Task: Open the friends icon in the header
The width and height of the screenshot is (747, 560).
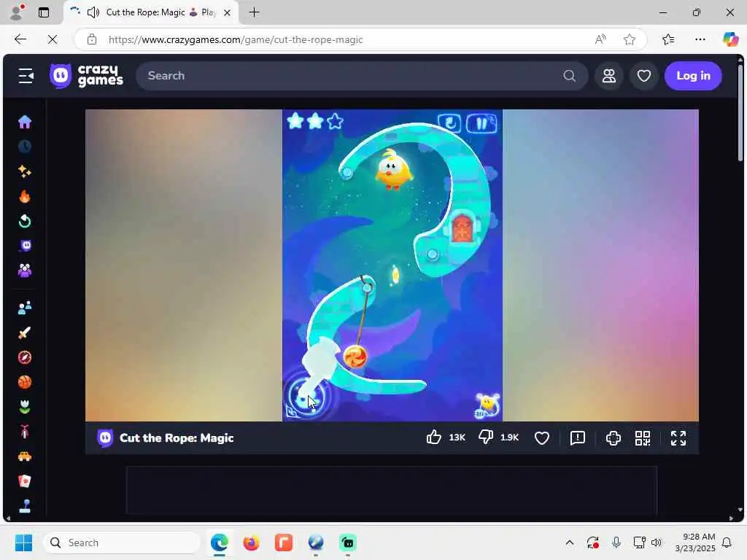Action: [x=609, y=76]
